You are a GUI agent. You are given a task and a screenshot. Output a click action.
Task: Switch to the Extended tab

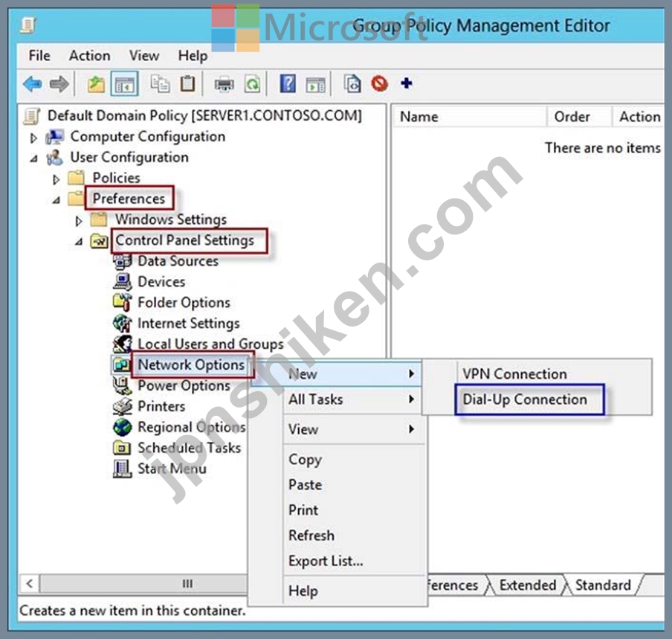(x=528, y=585)
